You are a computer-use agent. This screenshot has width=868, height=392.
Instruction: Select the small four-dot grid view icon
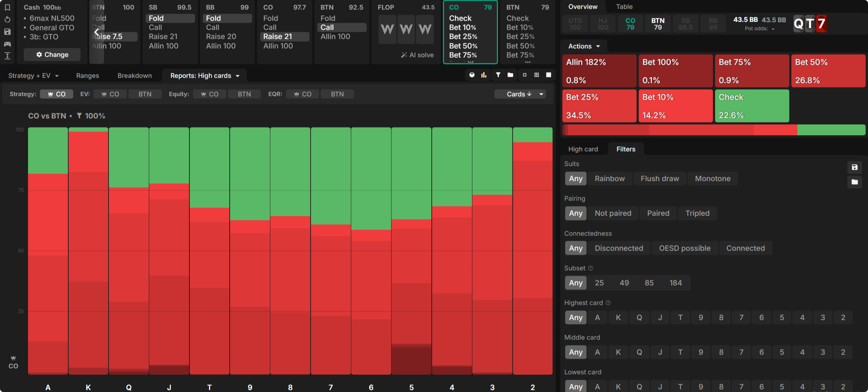525,75
